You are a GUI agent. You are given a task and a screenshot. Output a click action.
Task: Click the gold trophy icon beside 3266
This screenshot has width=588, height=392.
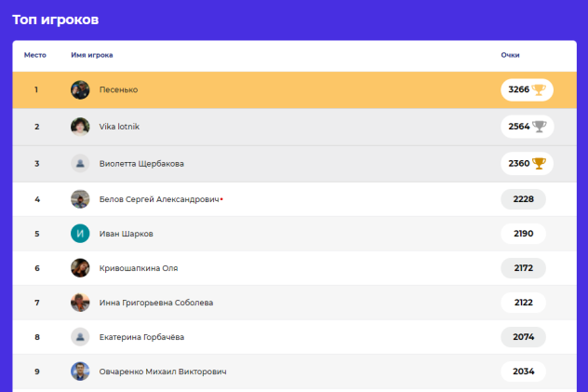[539, 89]
